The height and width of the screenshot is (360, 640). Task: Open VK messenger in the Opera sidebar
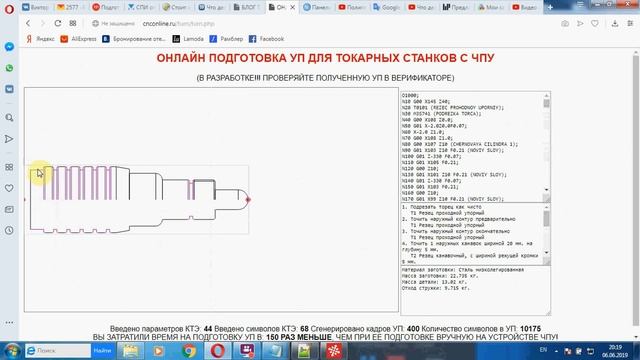(x=9, y=89)
